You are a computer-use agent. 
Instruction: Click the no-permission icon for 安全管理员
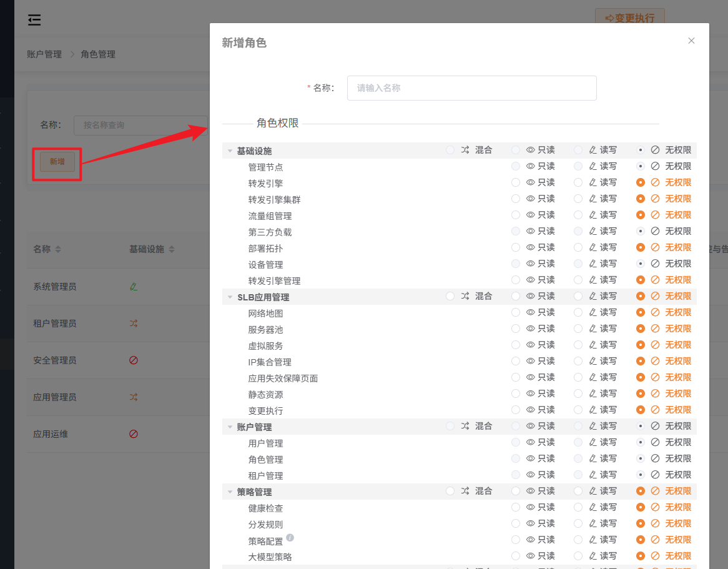(x=133, y=360)
